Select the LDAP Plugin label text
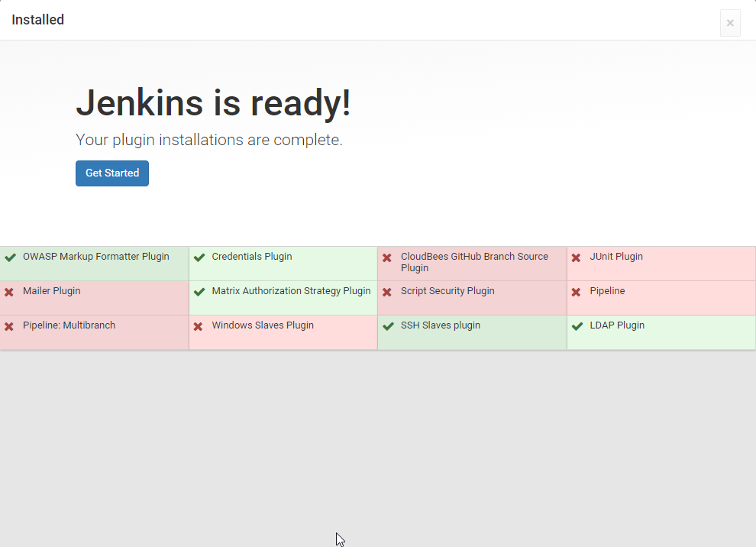756x547 pixels. click(x=617, y=325)
